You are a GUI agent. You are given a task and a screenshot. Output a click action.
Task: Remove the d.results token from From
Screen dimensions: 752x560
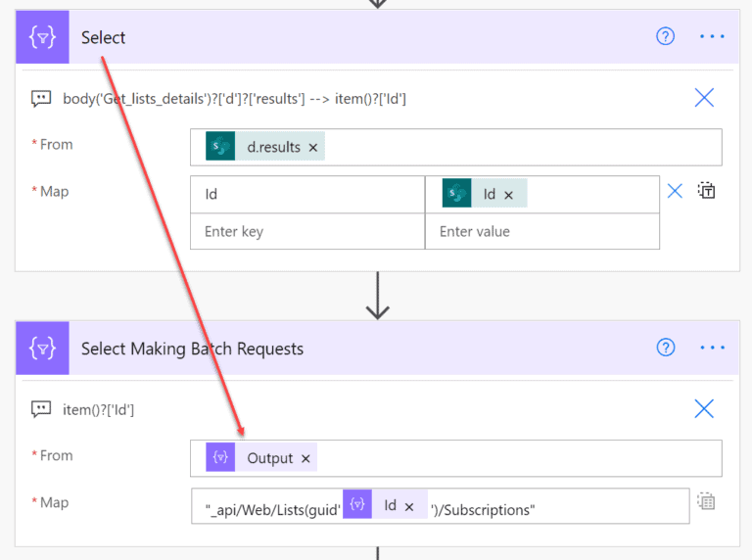tap(313, 148)
